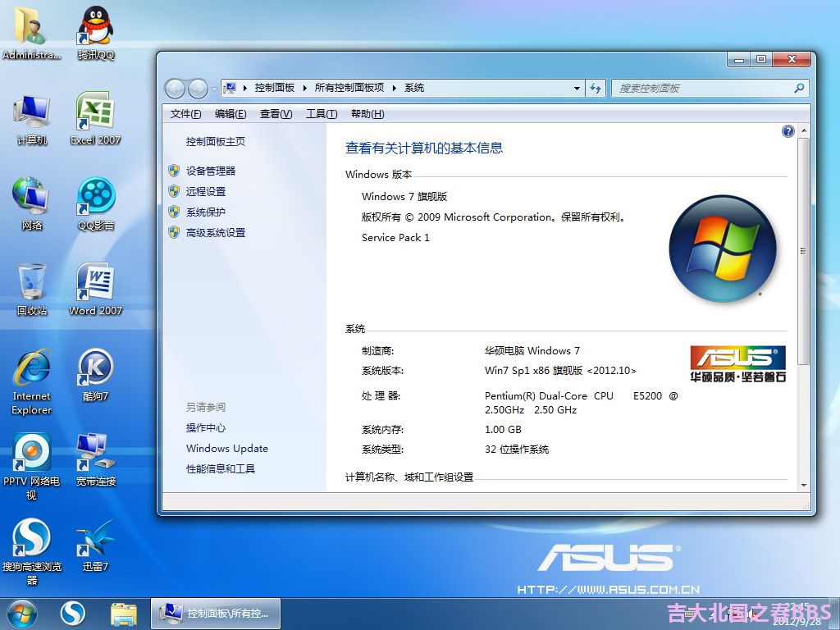840x630 pixels.
Task: Open PPTV 网络电视 desktop shortcut
Action: [x=32, y=466]
